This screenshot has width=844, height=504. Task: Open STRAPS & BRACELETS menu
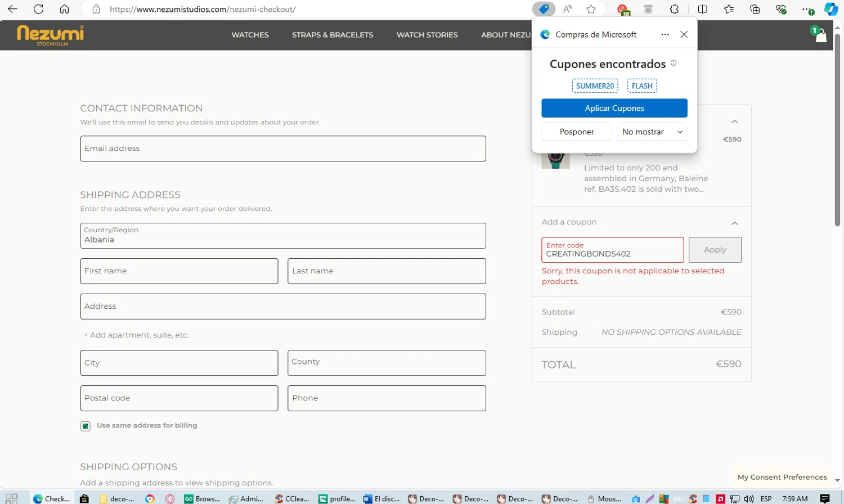(x=333, y=35)
